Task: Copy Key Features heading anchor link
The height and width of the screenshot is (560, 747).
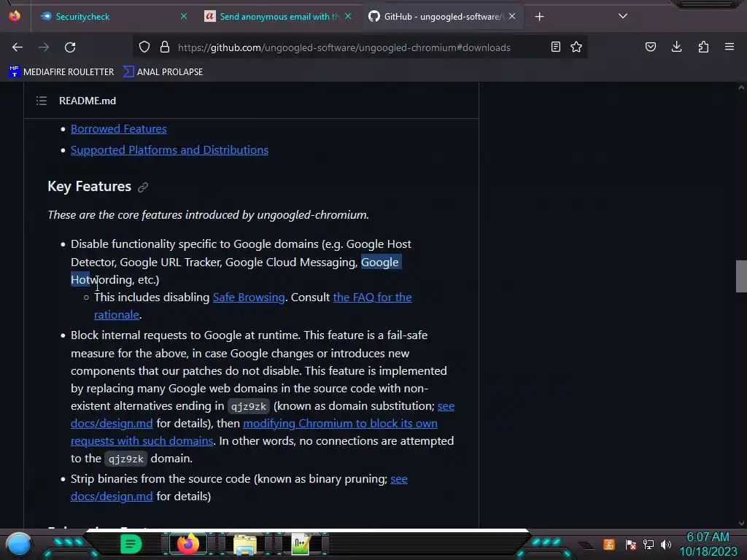Action: (x=143, y=187)
